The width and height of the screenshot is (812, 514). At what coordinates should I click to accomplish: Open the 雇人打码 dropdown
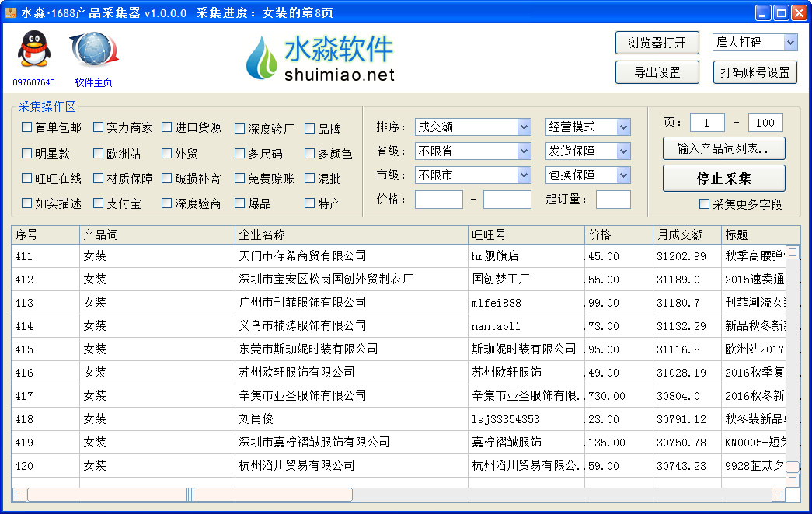pos(755,42)
